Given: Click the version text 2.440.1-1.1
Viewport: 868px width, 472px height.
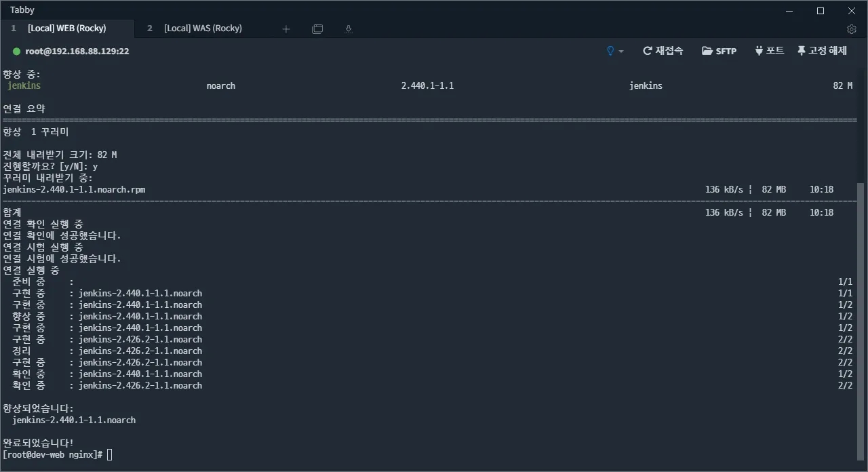Looking at the screenshot, I should (427, 86).
